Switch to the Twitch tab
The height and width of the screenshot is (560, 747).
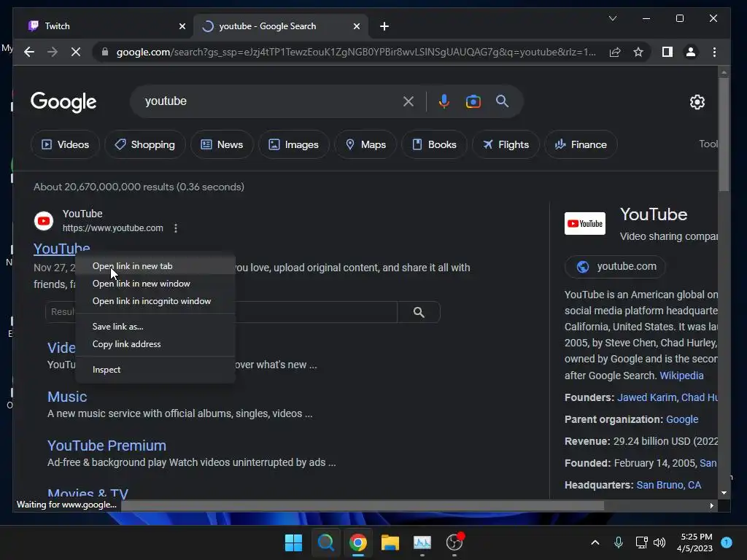[x=105, y=26]
